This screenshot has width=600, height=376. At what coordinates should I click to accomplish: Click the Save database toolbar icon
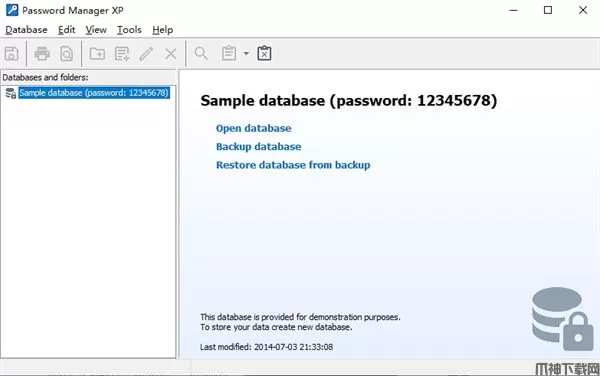coord(12,54)
